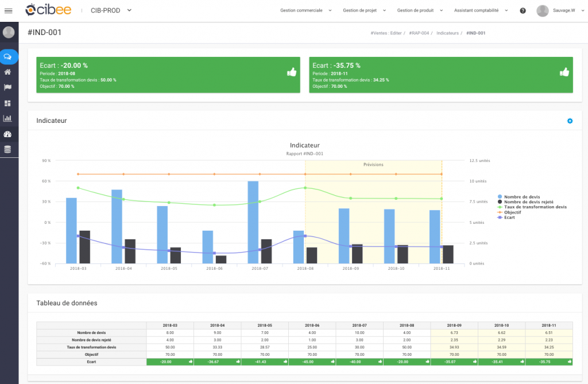Screen dimensions: 588x384
Task: Click the 2018-06 column header in the table
Action: (x=312, y=325)
